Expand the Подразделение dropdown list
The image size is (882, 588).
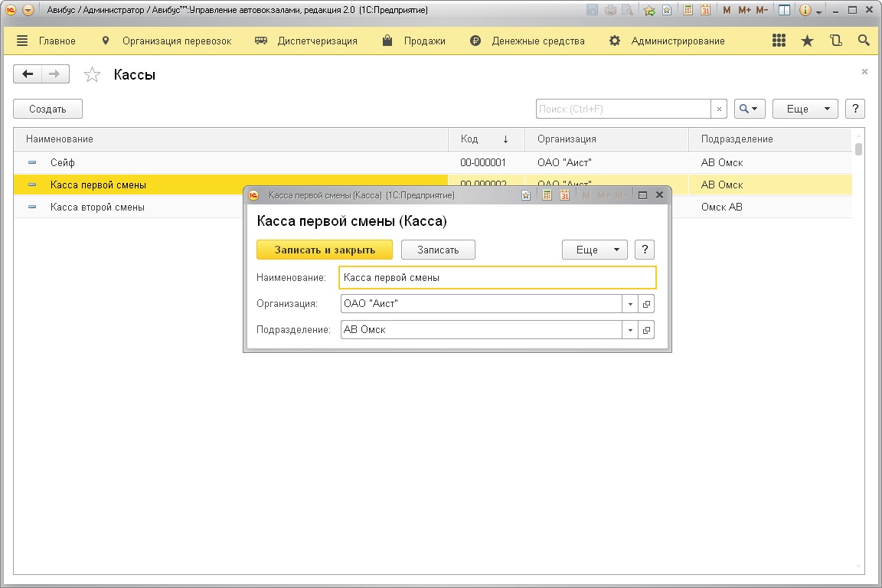pos(631,330)
